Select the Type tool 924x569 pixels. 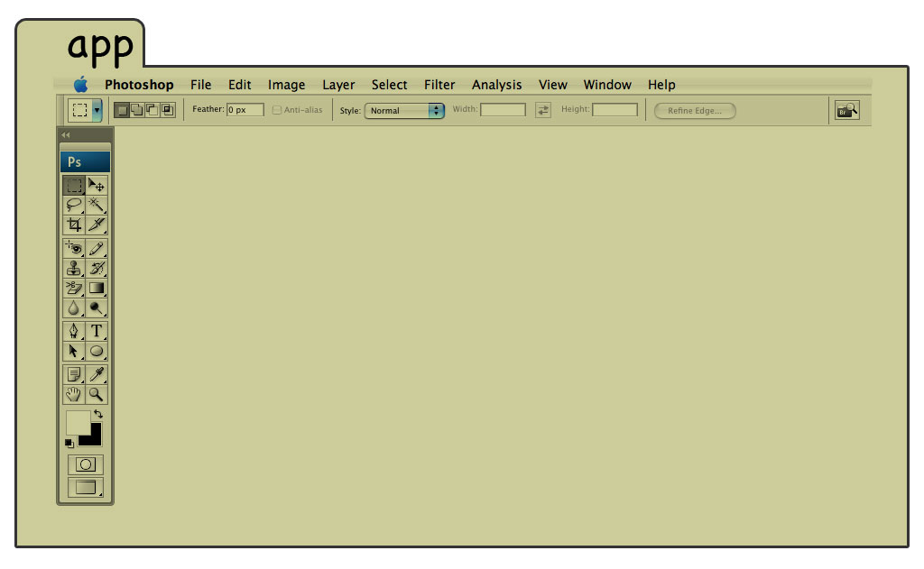pos(97,331)
